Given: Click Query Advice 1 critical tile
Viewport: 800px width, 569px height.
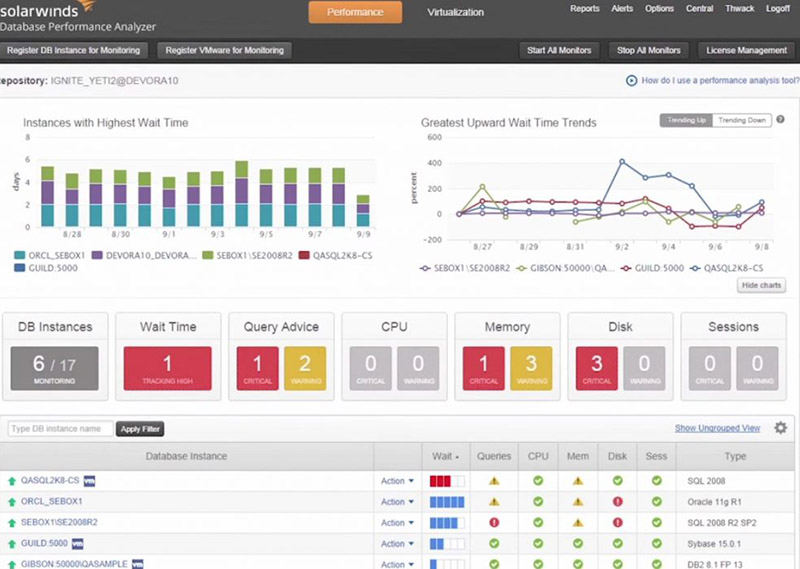Looking at the screenshot, I should pyautogui.click(x=258, y=368).
